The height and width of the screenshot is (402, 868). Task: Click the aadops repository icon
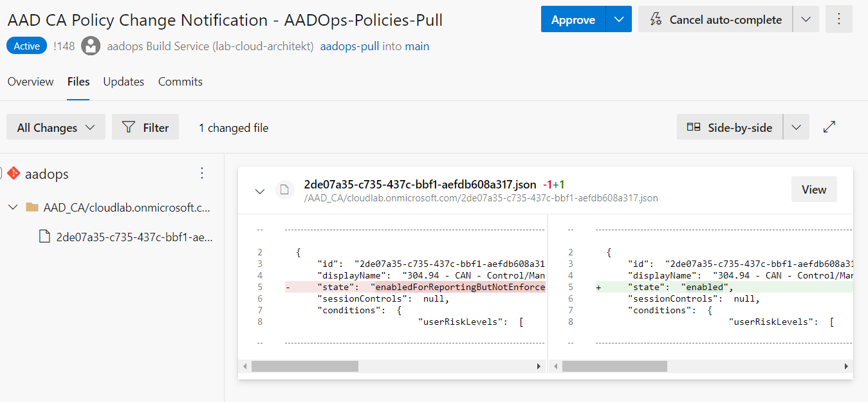pos(14,174)
